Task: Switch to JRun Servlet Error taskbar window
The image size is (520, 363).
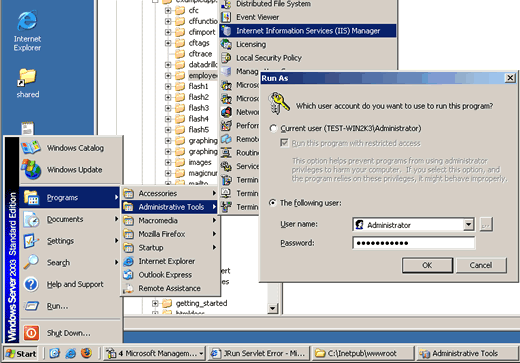Action: click(x=258, y=353)
